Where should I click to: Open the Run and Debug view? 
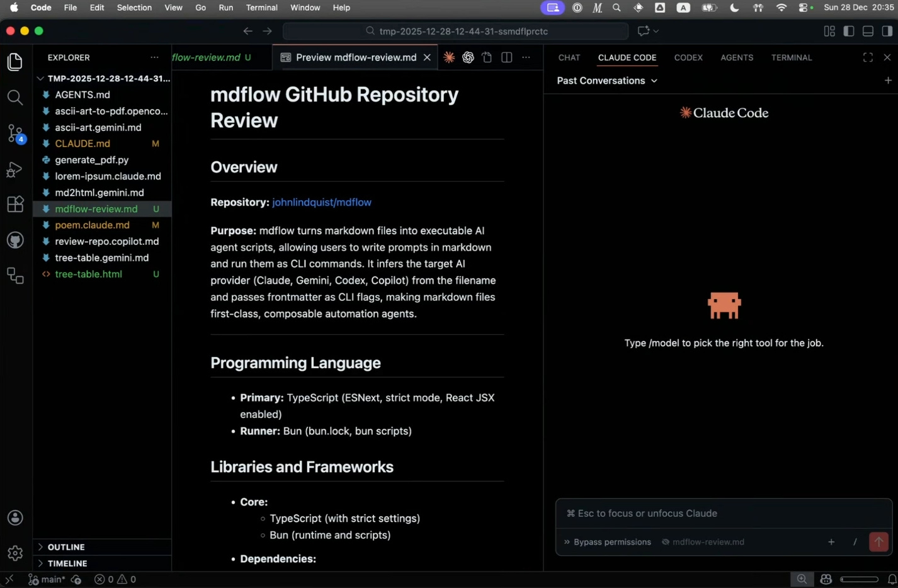tap(15, 169)
